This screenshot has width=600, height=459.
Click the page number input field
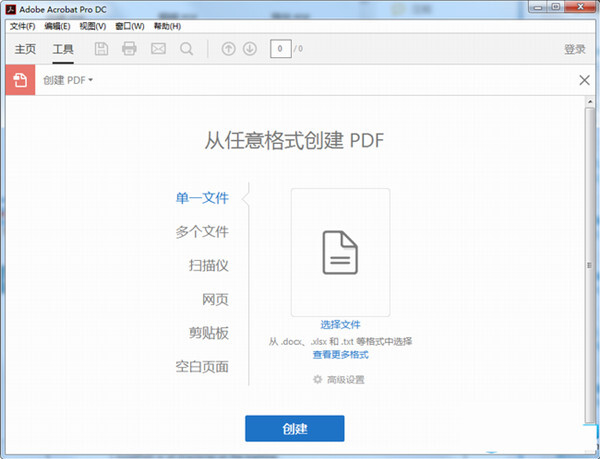279,49
